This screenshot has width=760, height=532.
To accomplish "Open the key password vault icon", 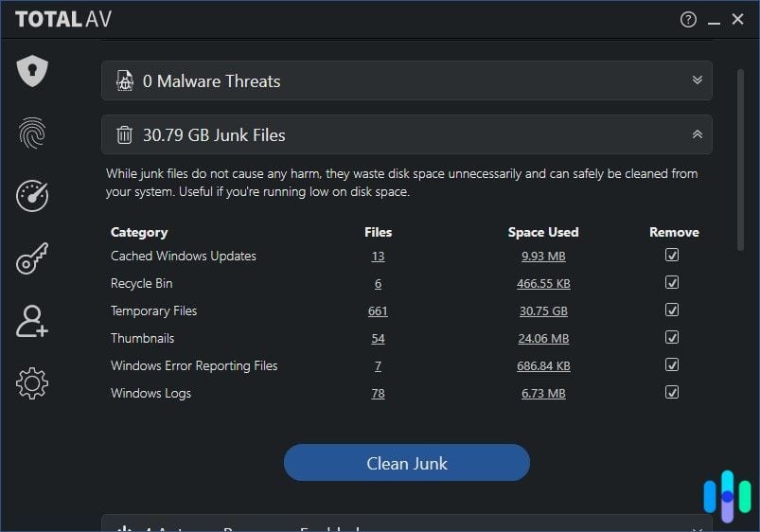I will (32, 258).
